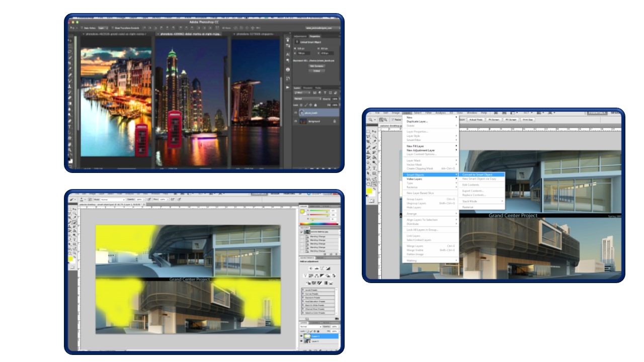Click Fill Screen button in right screenshot
The image size is (644, 362).
point(511,120)
